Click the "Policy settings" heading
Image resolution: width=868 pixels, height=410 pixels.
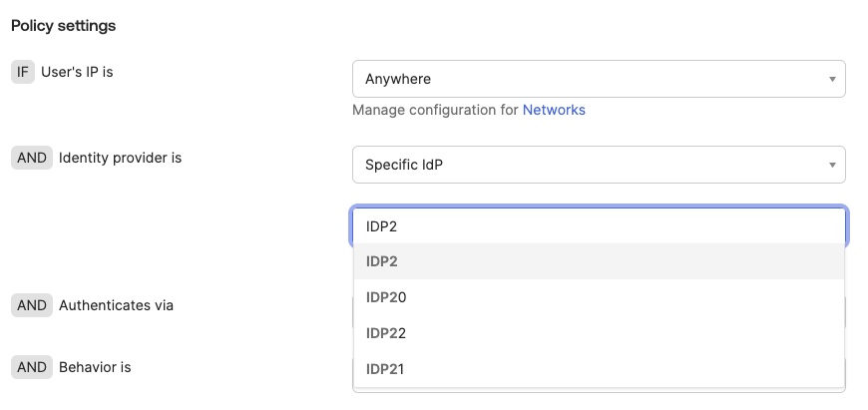[x=63, y=25]
